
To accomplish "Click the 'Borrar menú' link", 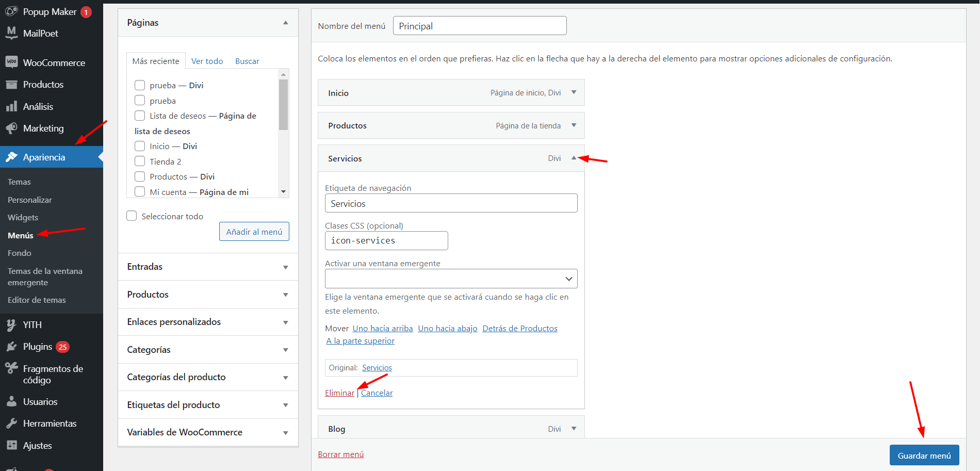I will pyautogui.click(x=341, y=454).
